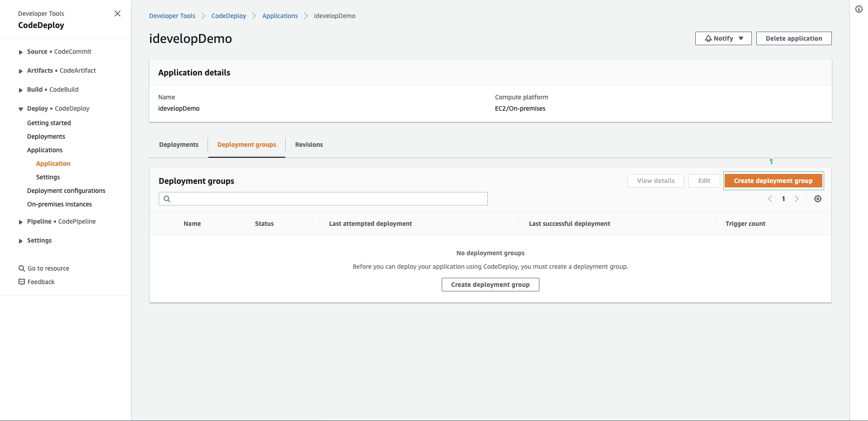Open Applications breadcrumb link
Image resolution: width=868 pixels, height=421 pixels.
(280, 16)
